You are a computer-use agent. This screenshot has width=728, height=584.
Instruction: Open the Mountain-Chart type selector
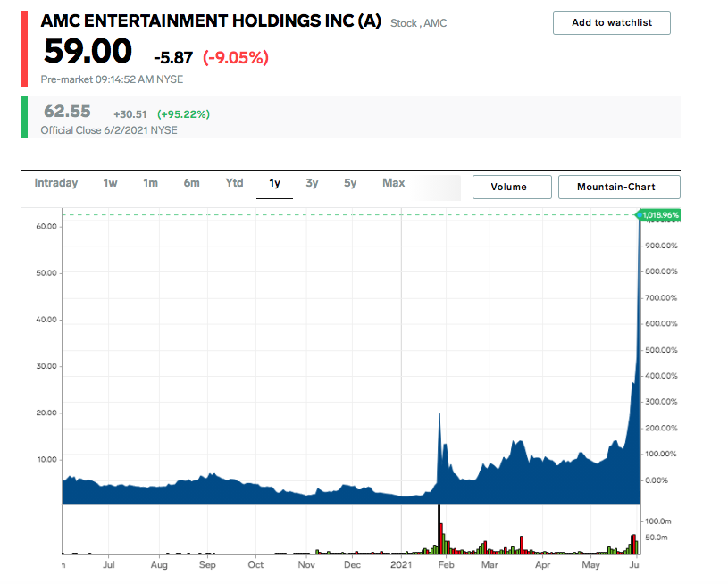619,188
